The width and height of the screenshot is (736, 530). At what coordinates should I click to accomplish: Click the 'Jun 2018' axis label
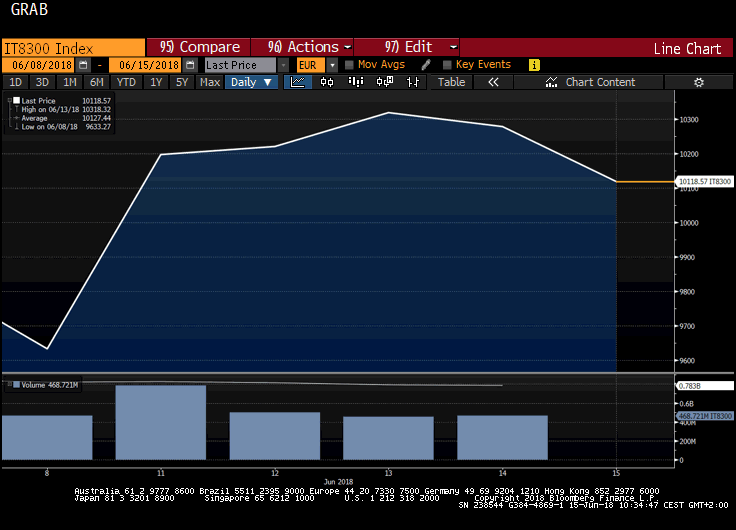coord(338,482)
